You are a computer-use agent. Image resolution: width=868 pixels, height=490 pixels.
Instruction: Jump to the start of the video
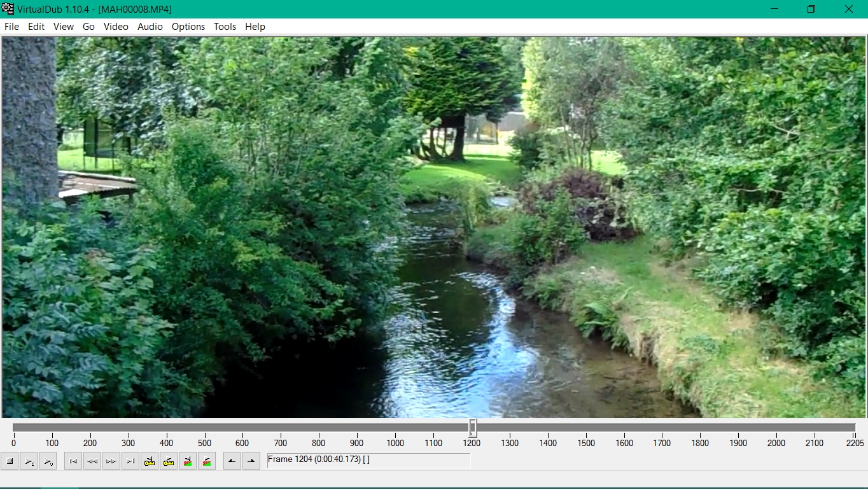73,461
